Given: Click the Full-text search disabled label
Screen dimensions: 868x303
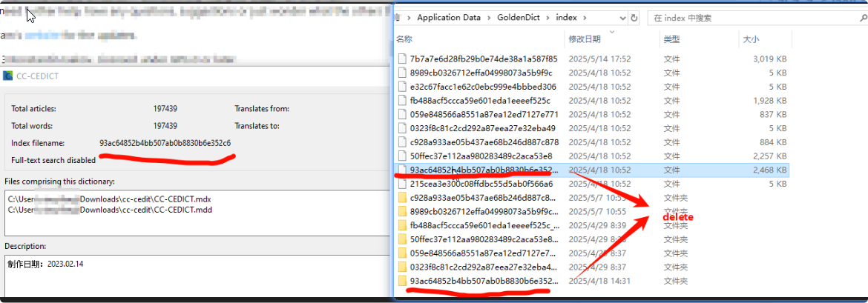Looking at the screenshot, I should (x=53, y=160).
